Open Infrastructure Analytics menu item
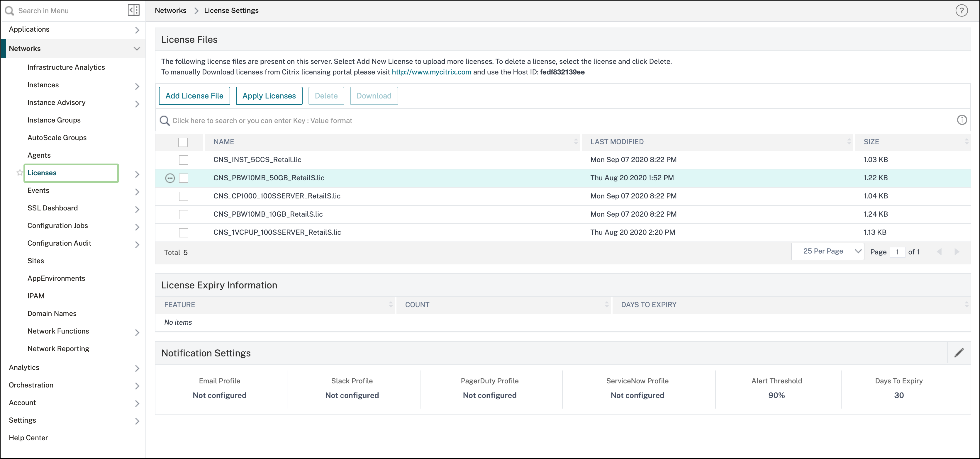 66,67
